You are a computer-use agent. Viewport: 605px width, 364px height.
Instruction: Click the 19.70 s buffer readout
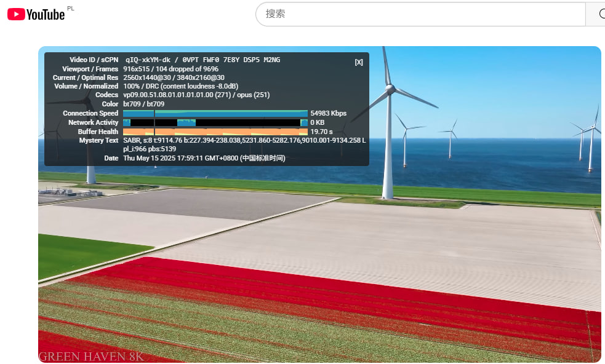[321, 132]
